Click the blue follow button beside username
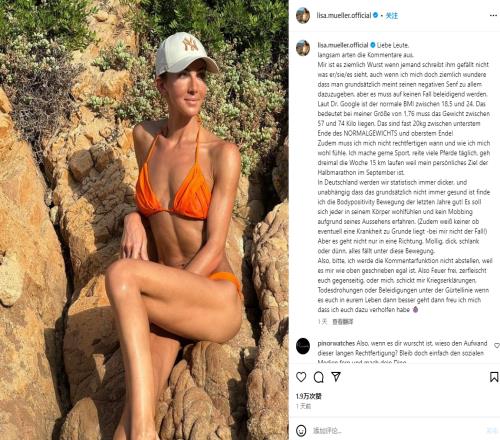 (x=392, y=15)
